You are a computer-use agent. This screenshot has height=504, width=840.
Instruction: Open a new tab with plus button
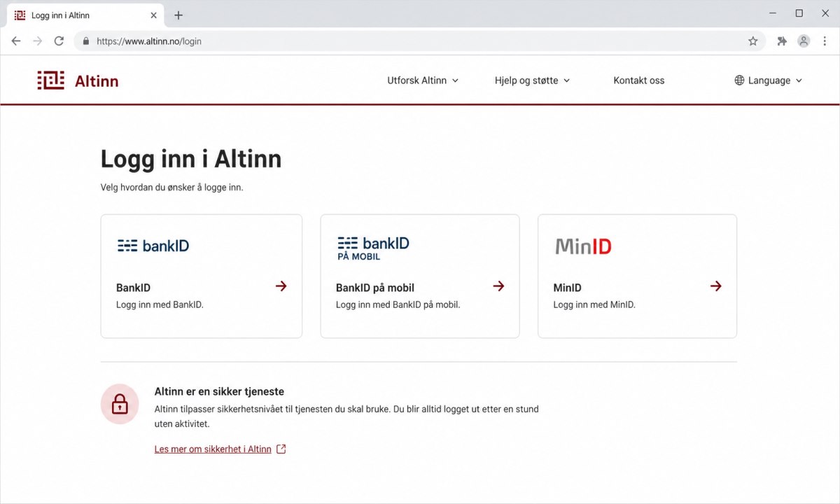click(x=178, y=15)
